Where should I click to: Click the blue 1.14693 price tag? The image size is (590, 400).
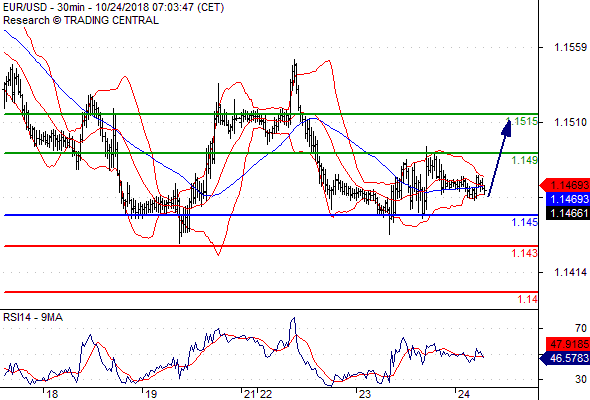coord(567,199)
